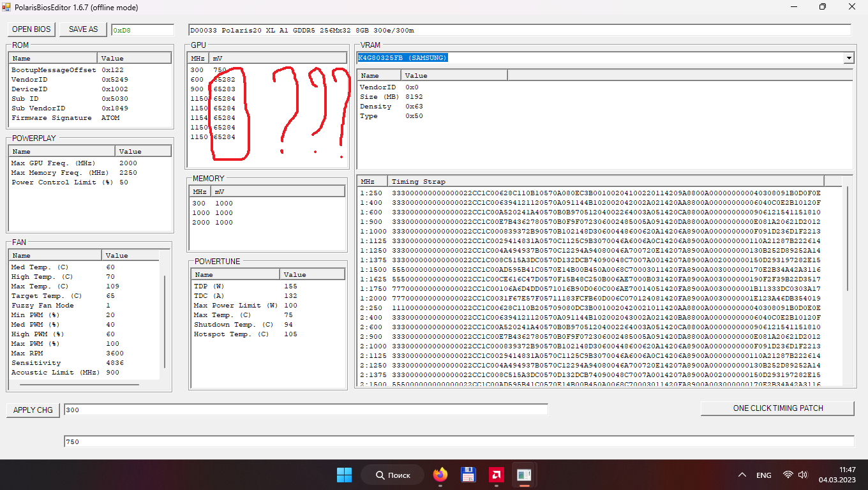Click the FAN list vertical scrollbar

[x=165, y=322]
